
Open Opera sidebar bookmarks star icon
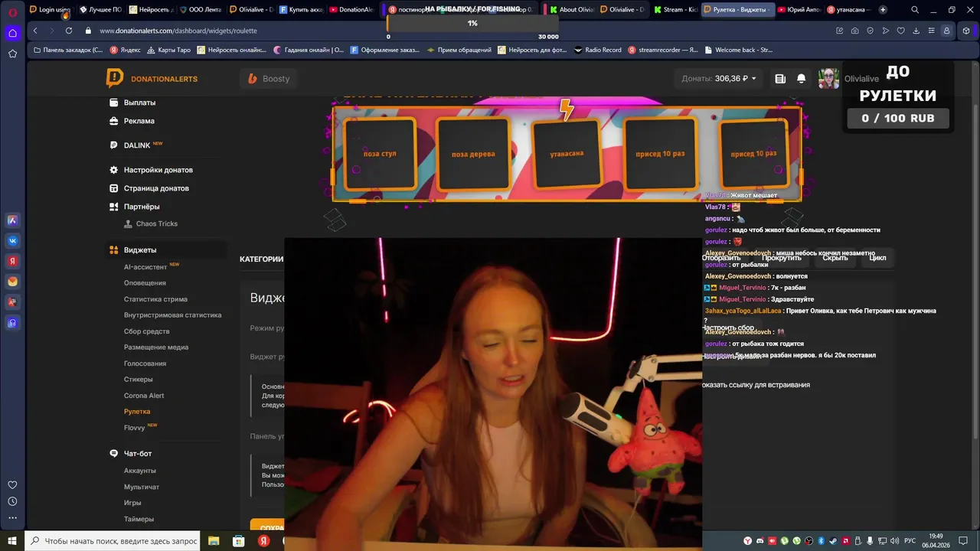pos(12,54)
